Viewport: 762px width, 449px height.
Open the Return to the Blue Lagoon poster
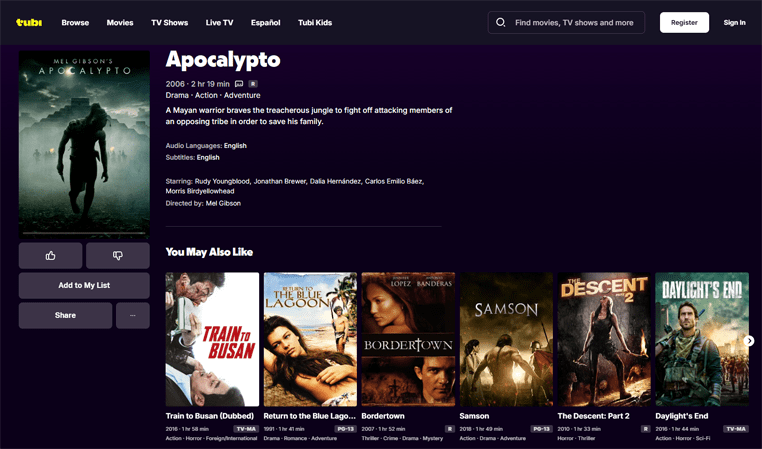310,339
